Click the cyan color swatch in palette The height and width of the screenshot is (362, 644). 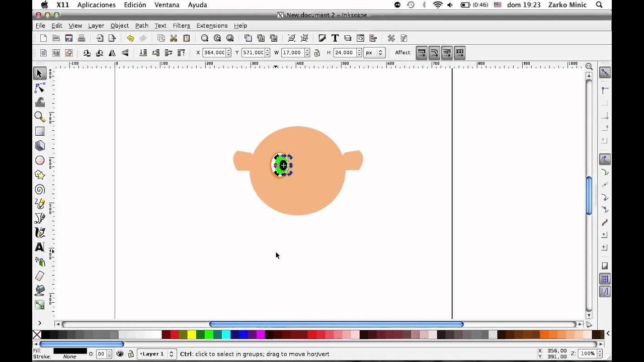coord(226,335)
